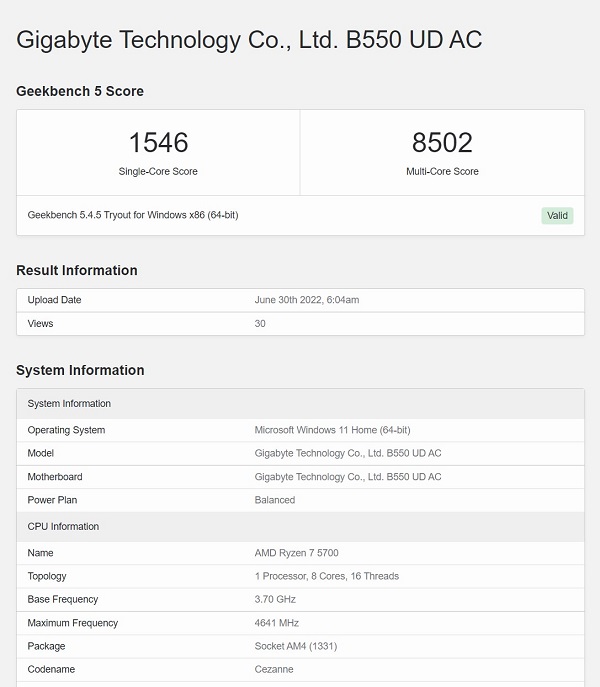Image resolution: width=600 pixels, height=687 pixels.
Task: Click the AMD Ryzen 7 5700 value
Action: pyautogui.click(x=296, y=553)
